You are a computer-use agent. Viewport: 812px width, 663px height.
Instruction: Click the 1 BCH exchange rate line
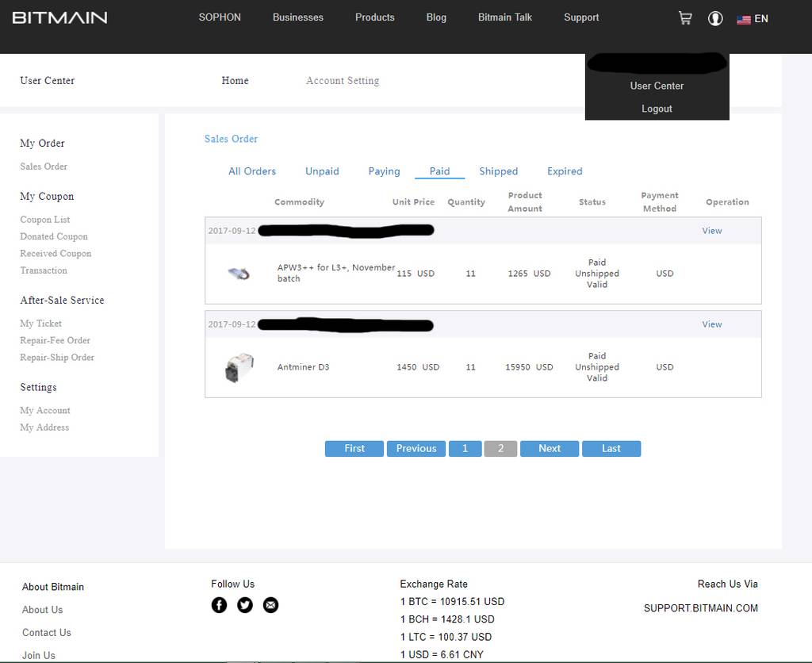447,619
